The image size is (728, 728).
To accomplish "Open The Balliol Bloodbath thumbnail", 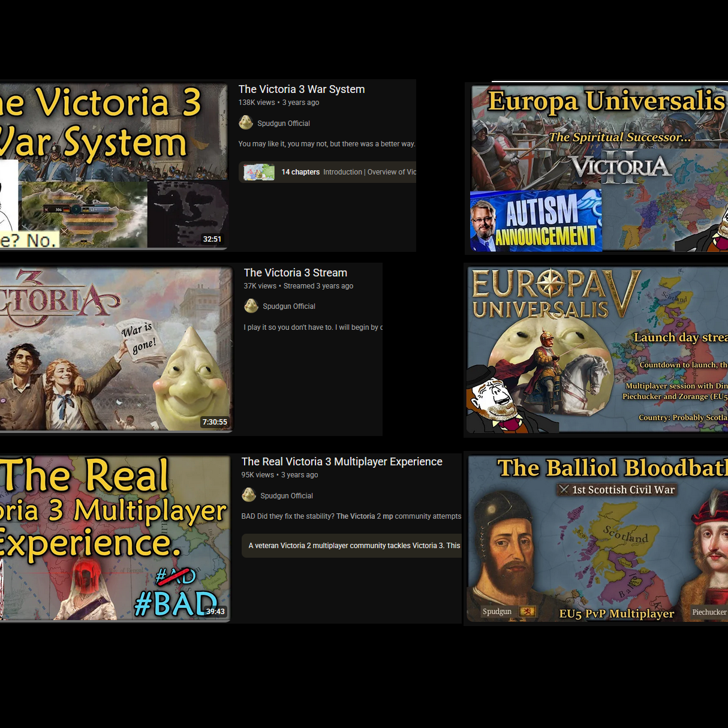I will pos(597,539).
